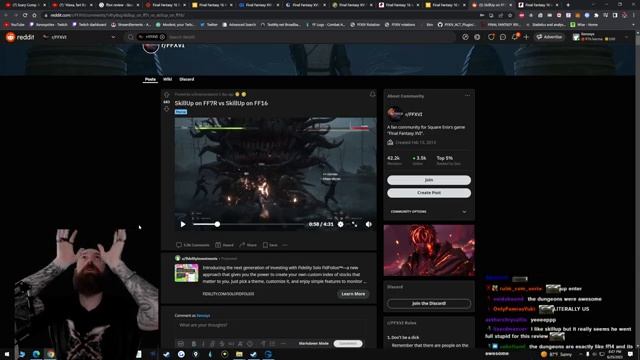
Task: Enter fullscreen on the video player
Action: [354, 224]
